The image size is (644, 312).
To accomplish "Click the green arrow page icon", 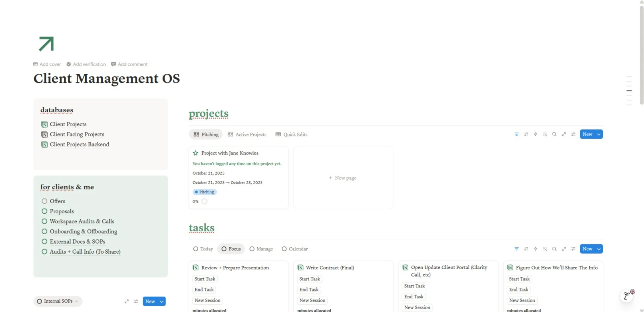I will (x=46, y=44).
